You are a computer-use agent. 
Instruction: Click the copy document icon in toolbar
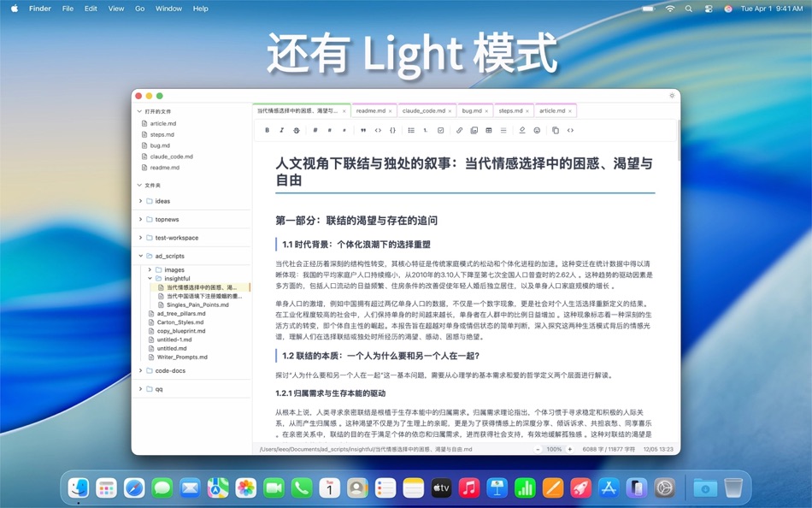(556, 131)
